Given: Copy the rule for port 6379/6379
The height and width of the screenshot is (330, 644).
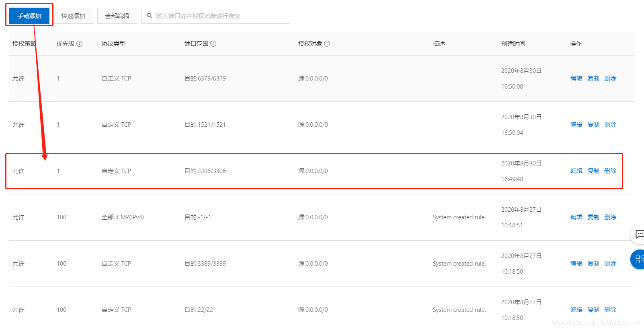Looking at the screenshot, I should point(593,78).
